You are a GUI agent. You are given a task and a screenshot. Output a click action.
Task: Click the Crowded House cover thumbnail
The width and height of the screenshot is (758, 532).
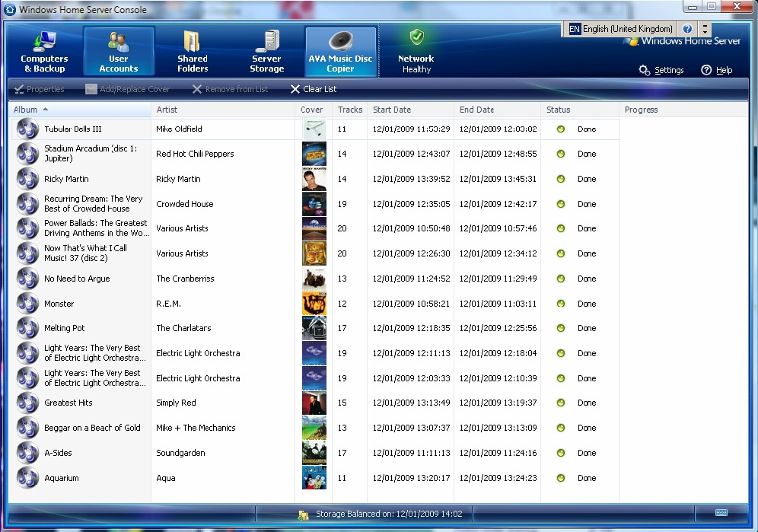(314, 204)
